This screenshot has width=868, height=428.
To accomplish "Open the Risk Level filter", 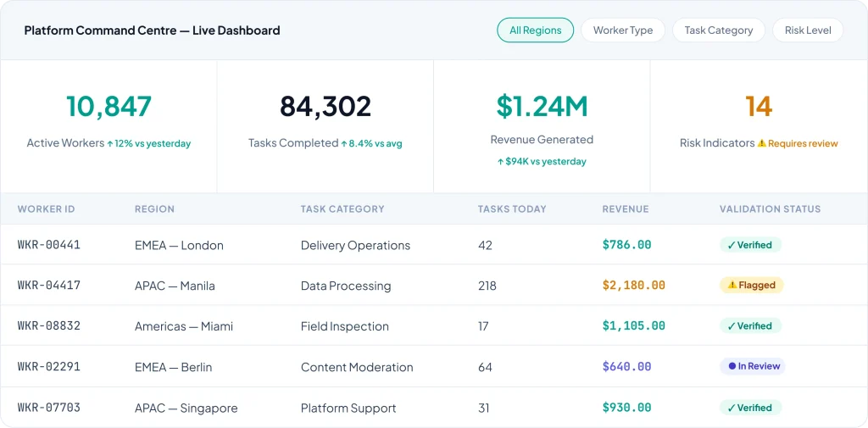I will (x=808, y=31).
